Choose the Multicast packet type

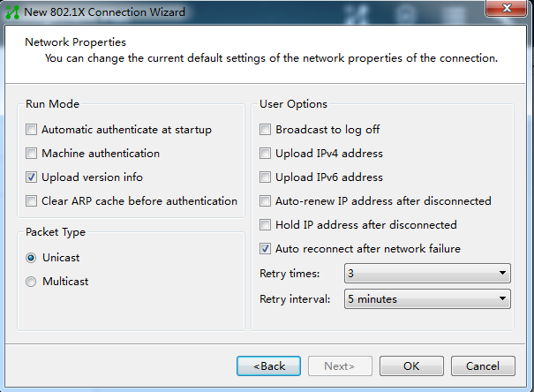[31, 282]
